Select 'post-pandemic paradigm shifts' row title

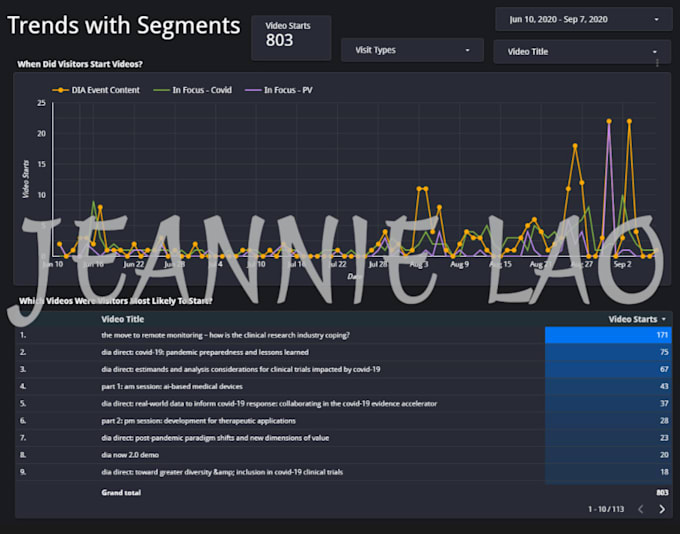click(215, 438)
